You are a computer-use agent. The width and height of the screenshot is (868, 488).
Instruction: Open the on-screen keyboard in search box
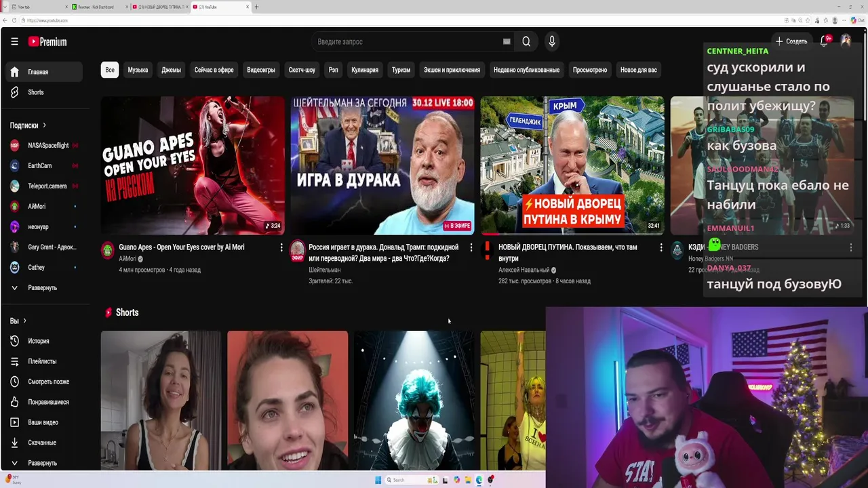click(507, 41)
